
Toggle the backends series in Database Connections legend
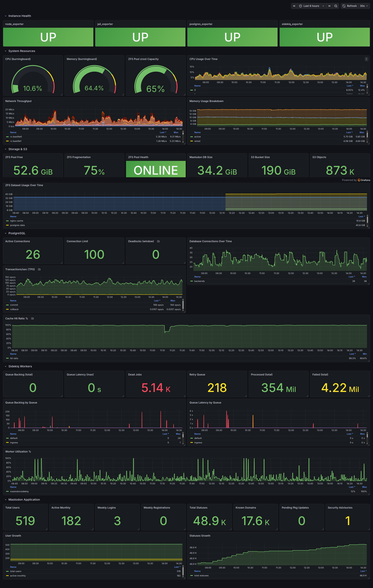(199, 281)
